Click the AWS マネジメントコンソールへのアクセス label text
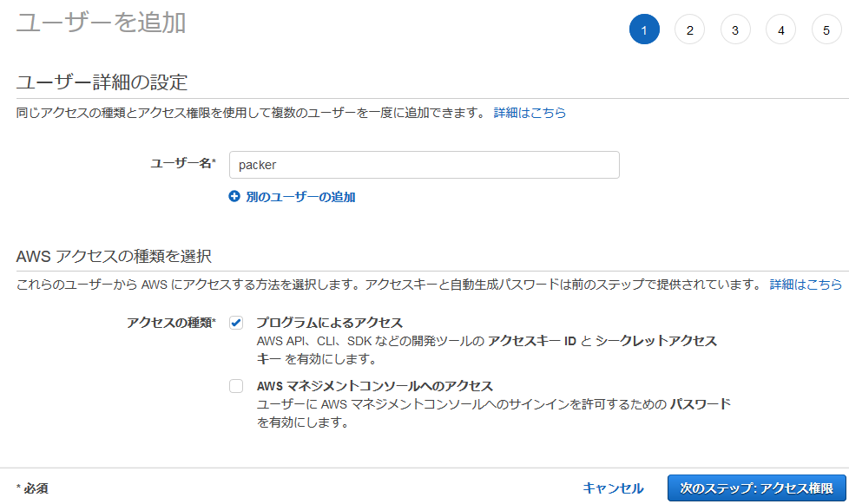 point(374,386)
